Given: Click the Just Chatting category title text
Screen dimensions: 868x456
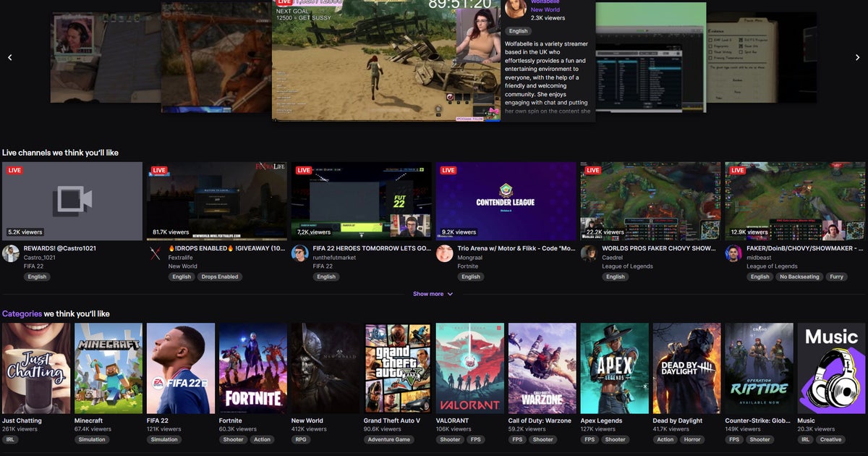Looking at the screenshot, I should (x=22, y=421).
